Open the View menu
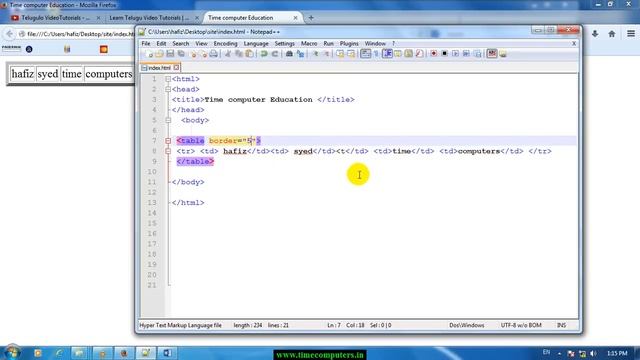Screen dimensions: 640x360 tap(201, 43)
